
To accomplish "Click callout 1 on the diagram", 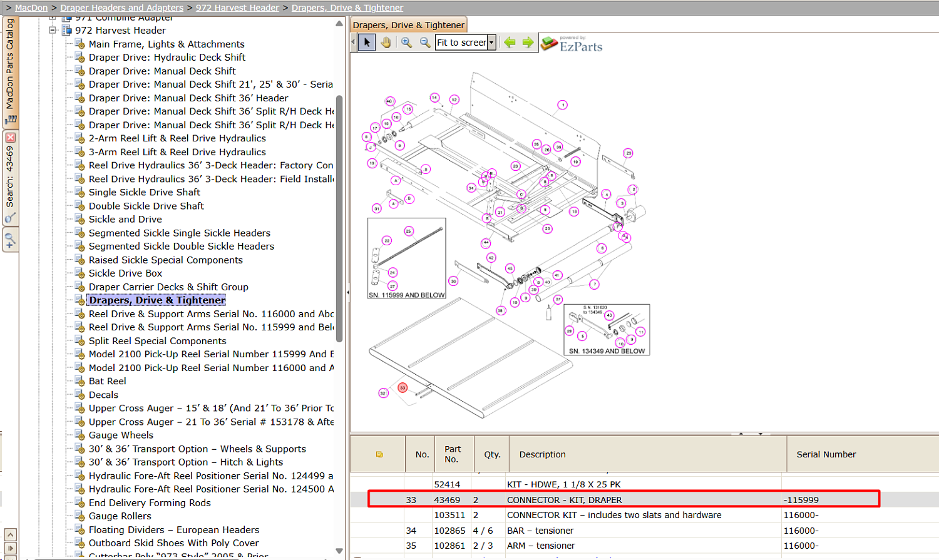I will click(563, 105).
